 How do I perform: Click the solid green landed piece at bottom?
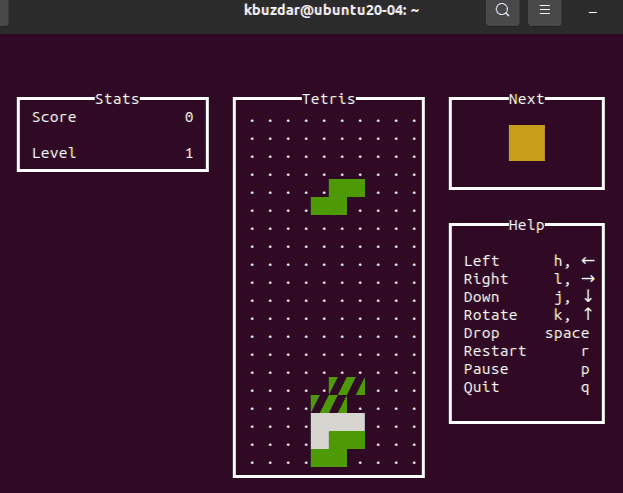click(x=338, y=449)
